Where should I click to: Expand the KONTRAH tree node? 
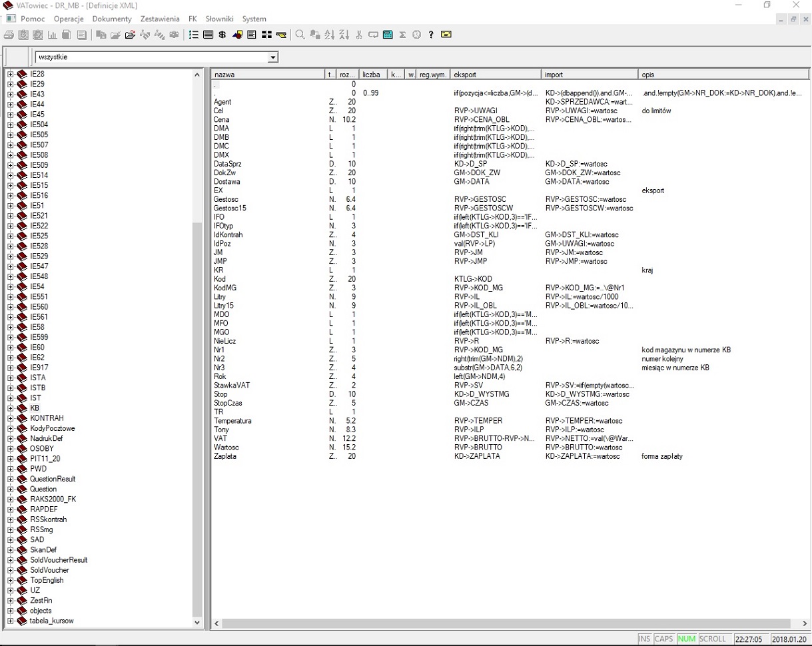(11, 418)
